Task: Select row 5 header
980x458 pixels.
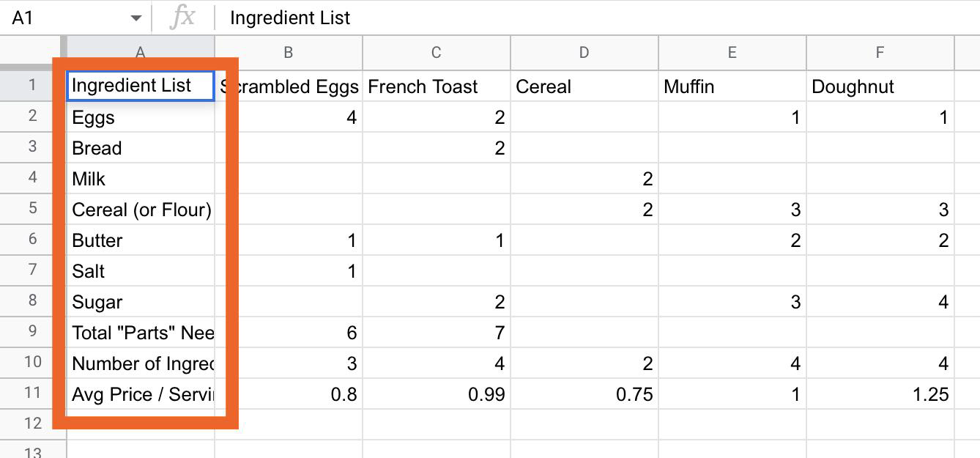Action: (x=32, y=210)
